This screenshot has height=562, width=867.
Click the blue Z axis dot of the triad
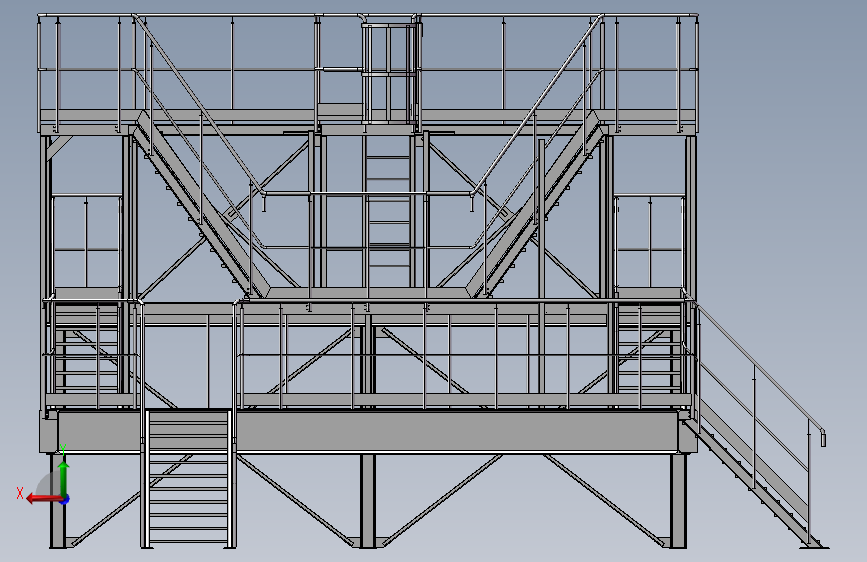(x=65, y=500)
